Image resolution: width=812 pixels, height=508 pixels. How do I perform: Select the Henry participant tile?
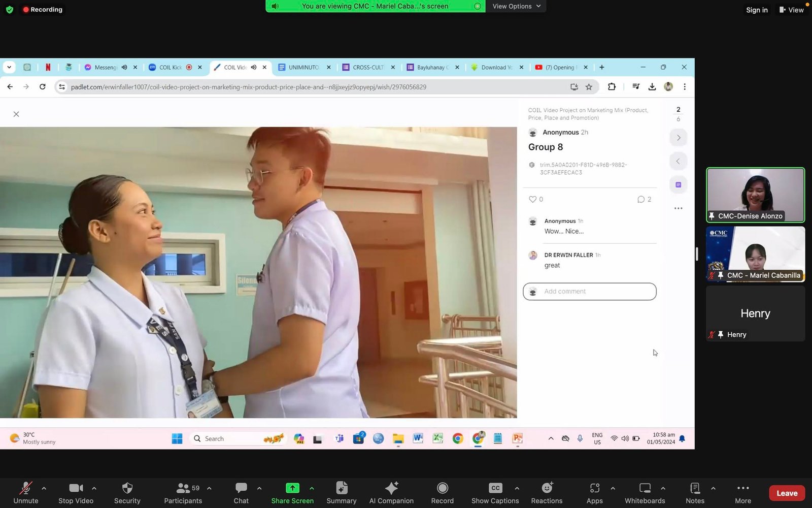(x=755, y=313)
